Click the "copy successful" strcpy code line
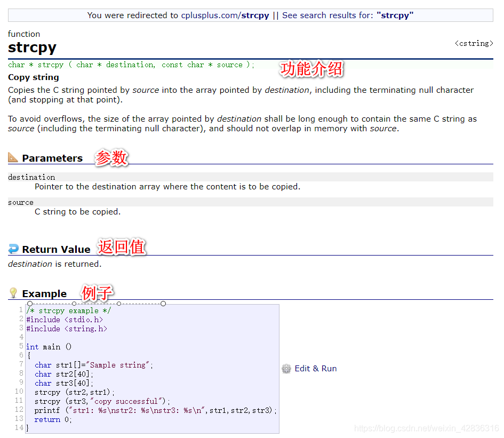The image size is (504, 438). click(102, 401)
